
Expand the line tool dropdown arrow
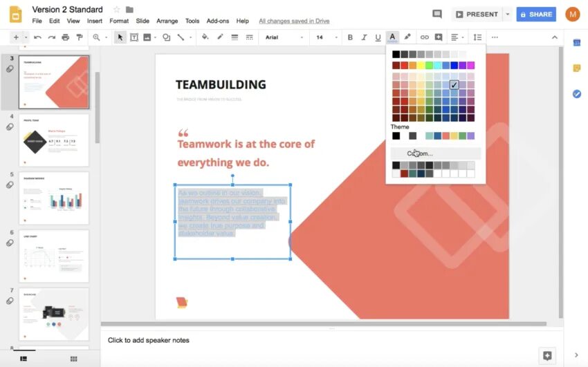(190, 37)
